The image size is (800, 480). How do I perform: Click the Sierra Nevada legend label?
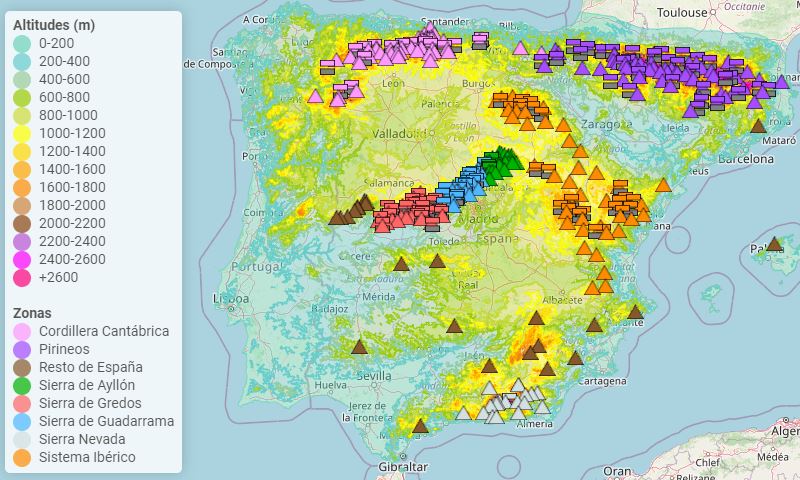click(x=82, y=439)
